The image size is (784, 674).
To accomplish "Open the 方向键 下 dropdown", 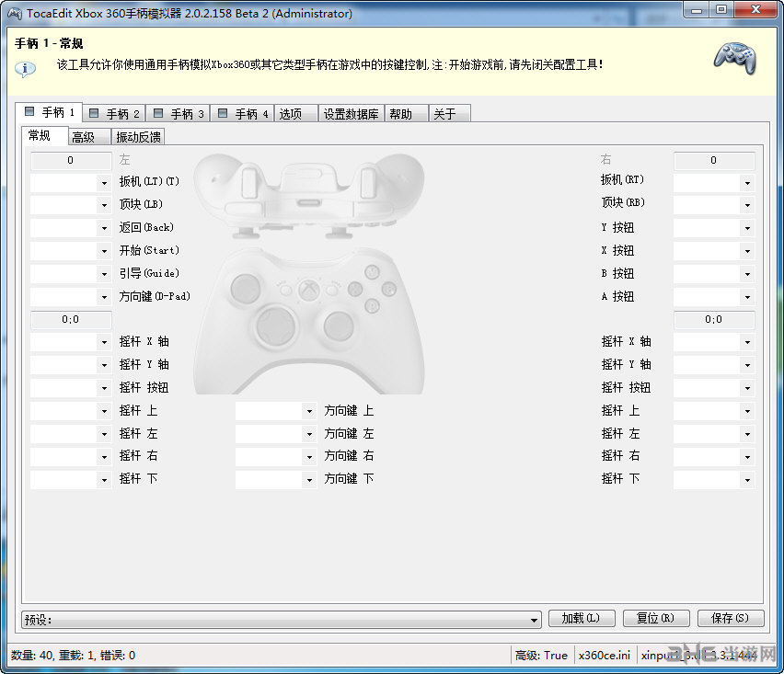I will coord(276,480).
